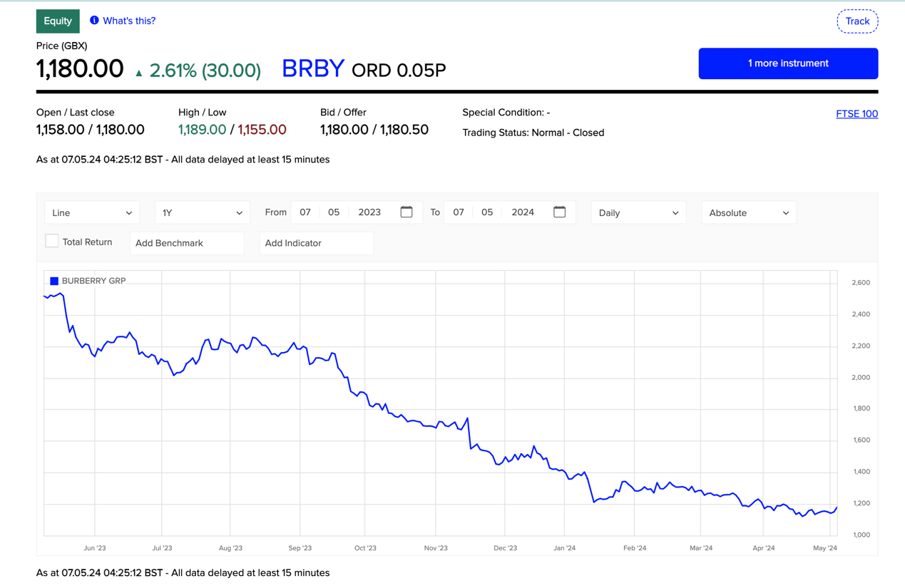Viewport: 905px width, 588px height.
Task: Click the BURBERRY GRP legend label
Action: 93,281
